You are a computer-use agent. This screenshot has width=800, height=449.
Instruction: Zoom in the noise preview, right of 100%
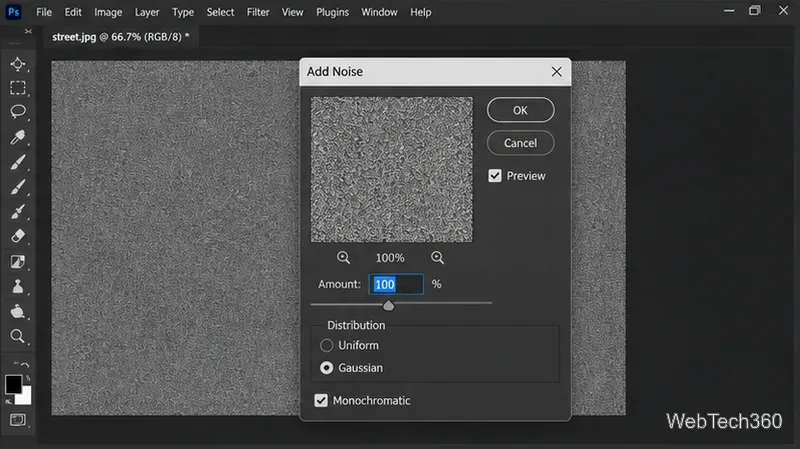click(437, 258)
